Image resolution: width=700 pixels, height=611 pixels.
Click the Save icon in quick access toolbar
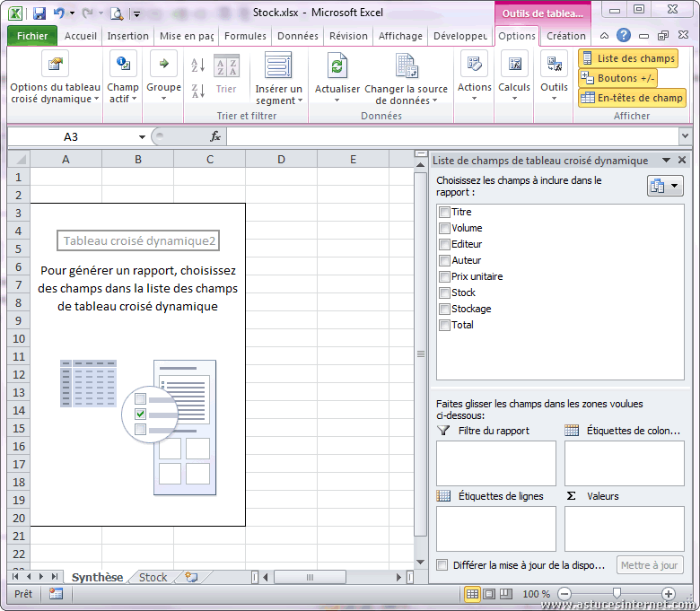pyautogui.click(x=39, y=13)
